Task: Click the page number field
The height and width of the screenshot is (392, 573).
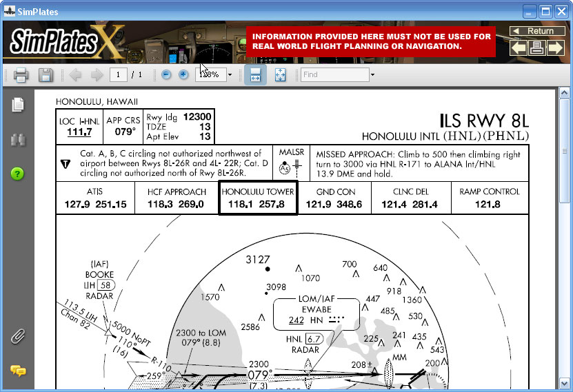Action: (119, 75)
